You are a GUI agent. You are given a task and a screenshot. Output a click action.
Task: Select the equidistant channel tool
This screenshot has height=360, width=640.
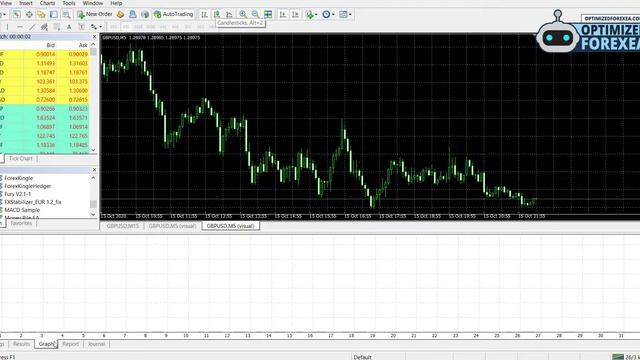click(44, 27)
